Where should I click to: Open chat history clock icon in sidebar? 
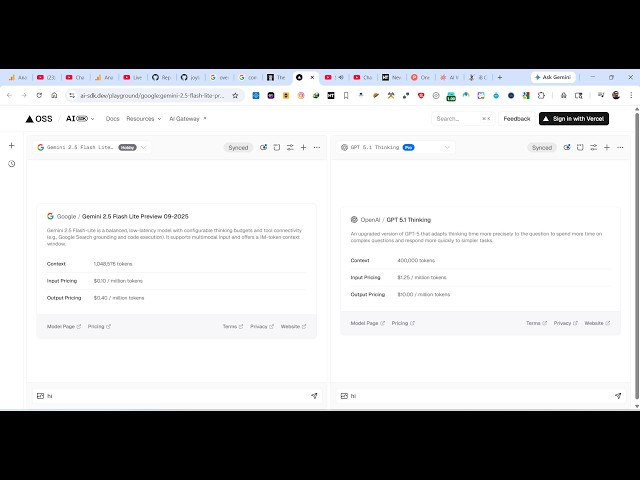pos(11,164)
